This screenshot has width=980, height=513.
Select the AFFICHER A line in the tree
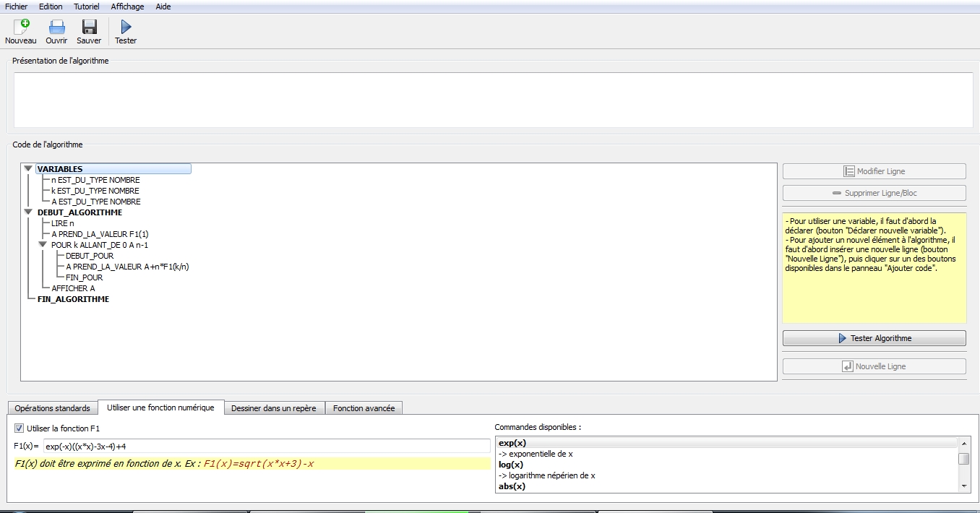click(x=73, y=288)
